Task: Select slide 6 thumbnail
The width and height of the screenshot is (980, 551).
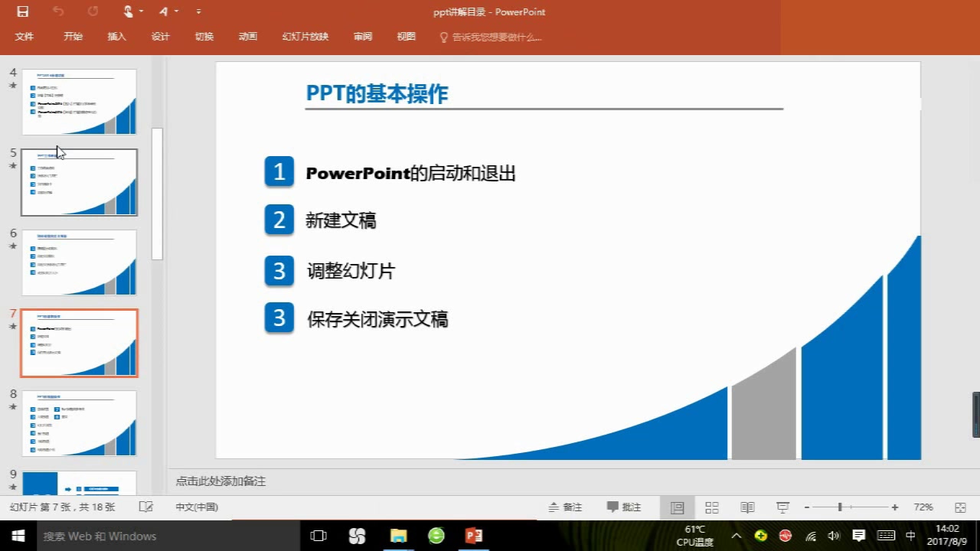Action: [x=80, y=262]
